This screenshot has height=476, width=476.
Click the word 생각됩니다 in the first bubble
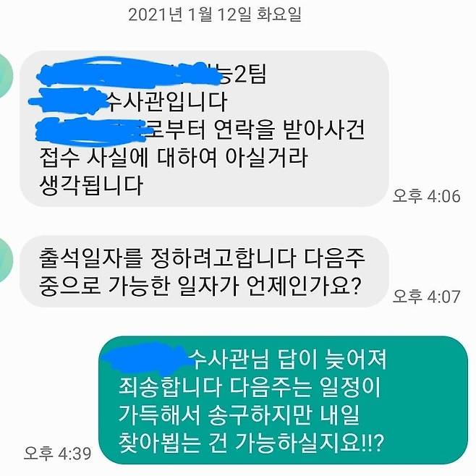pos(91,185)
